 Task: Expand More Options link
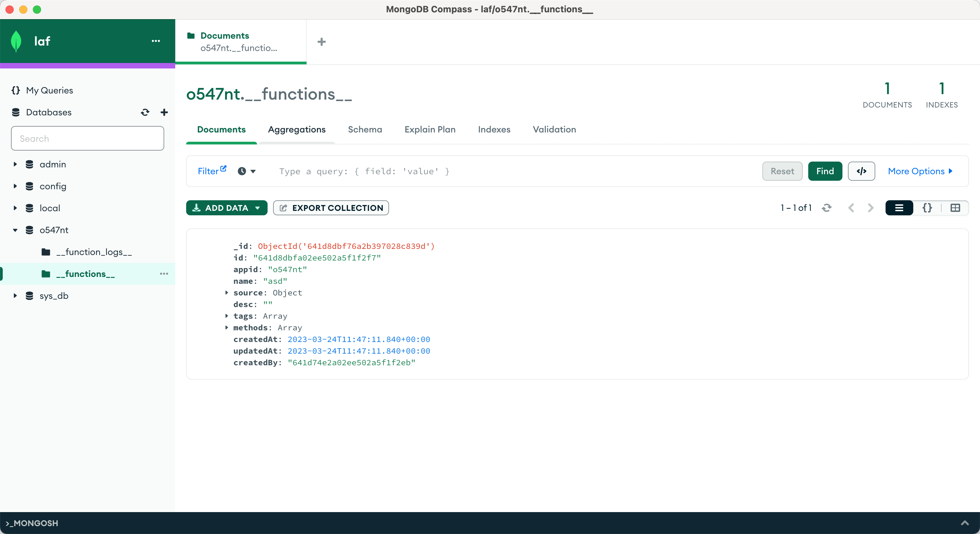click(x=920, y=171)
